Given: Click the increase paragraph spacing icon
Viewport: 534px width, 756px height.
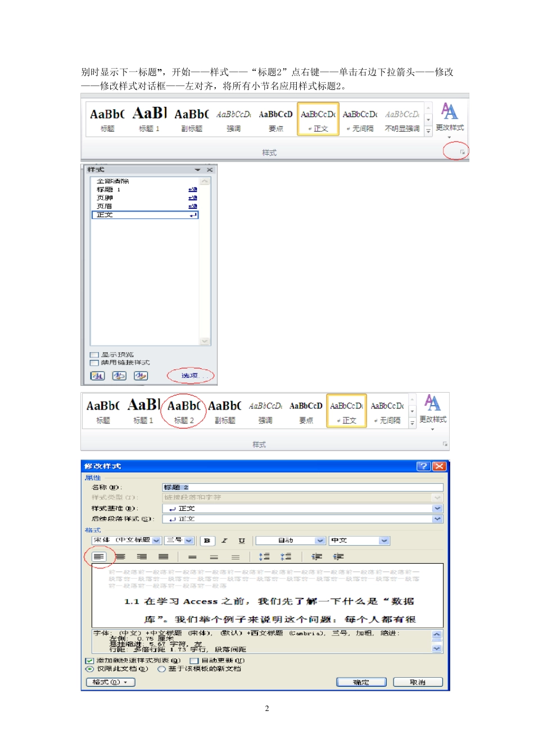Looking at the screenshot, I should coord(264,557).
